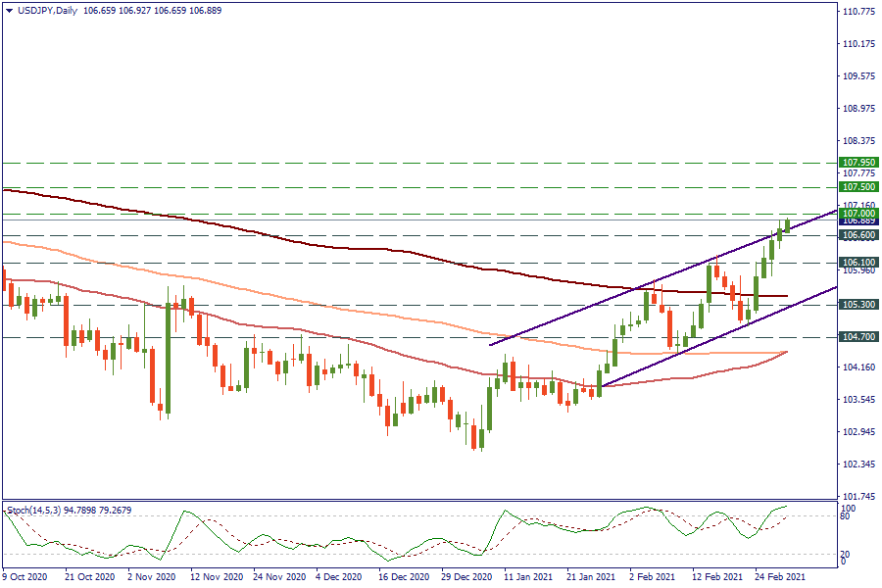
Task: Click the 107.000 resistance level tag
Action: point(858,213)
